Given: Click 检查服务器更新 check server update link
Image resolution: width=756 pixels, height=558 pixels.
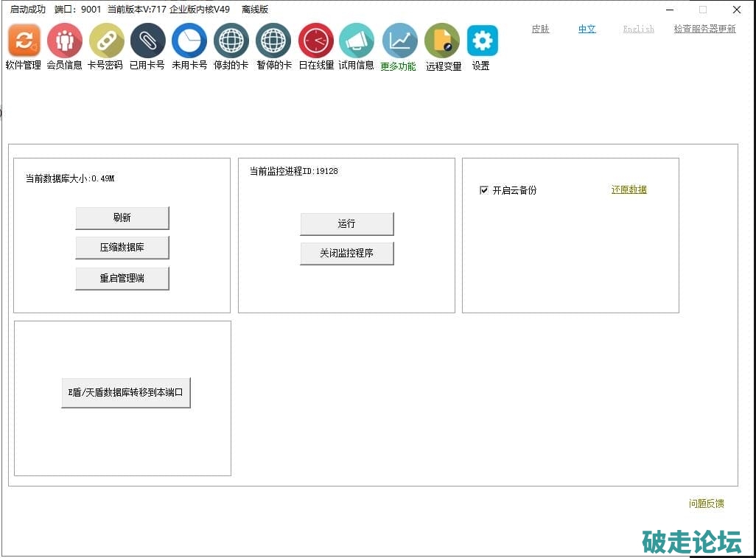Looking at the screenshot, I should tap(704, 29).
